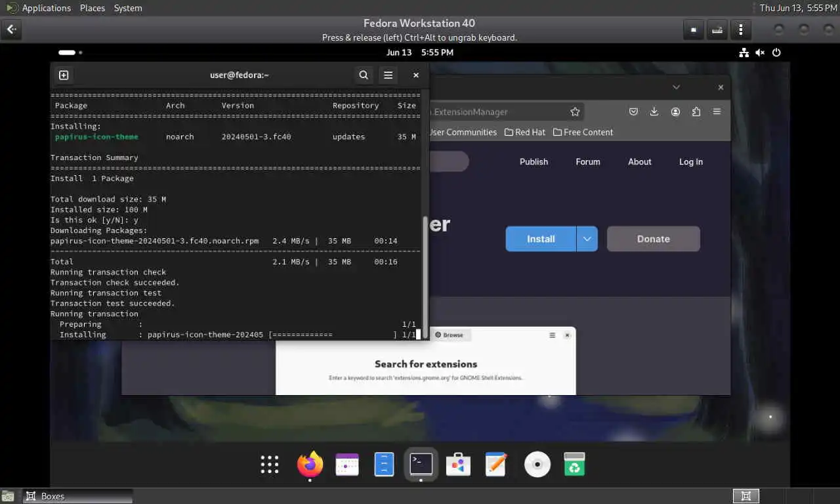Click the disc icon in the dock
This screenshot has height=504, width=840.
point(537,464)
